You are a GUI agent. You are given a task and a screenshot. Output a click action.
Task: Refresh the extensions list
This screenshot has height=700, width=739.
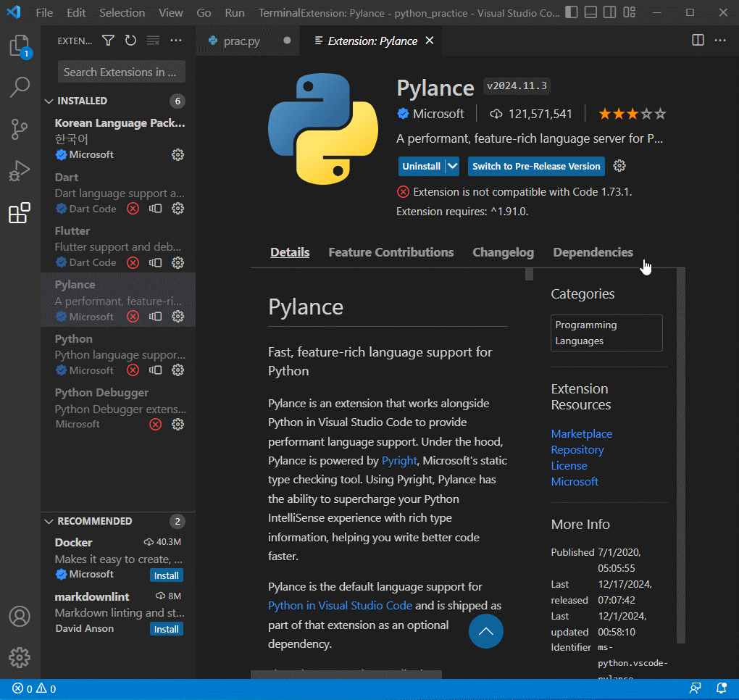point(130,41)
